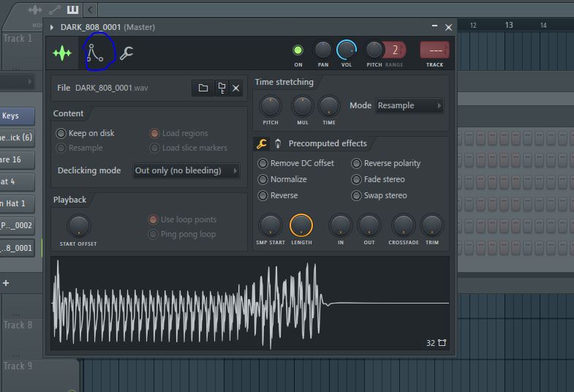
Task: Click the waveform preview display
Action: pos(249,303)
